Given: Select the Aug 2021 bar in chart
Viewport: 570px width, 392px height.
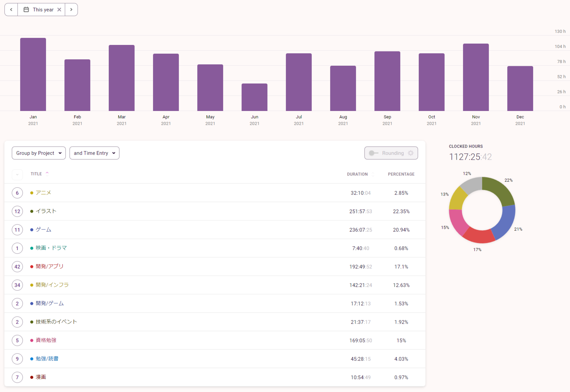Looking at the screenshot, I should click(x=343, y=88).
